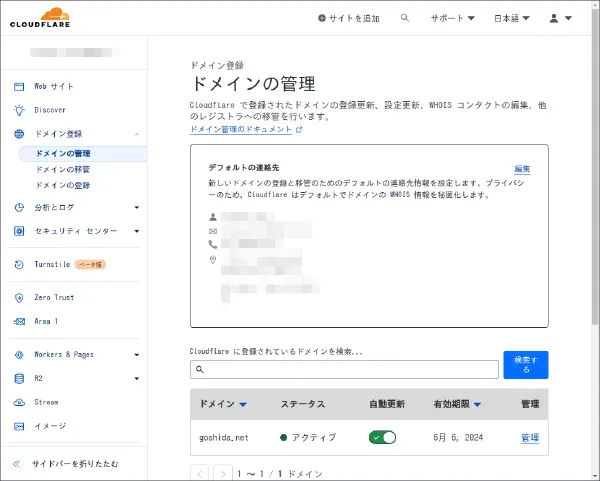Viewport: 600px width, 481px height.
Task: Click the 自動更新 column header
Action: click(387, 404)
